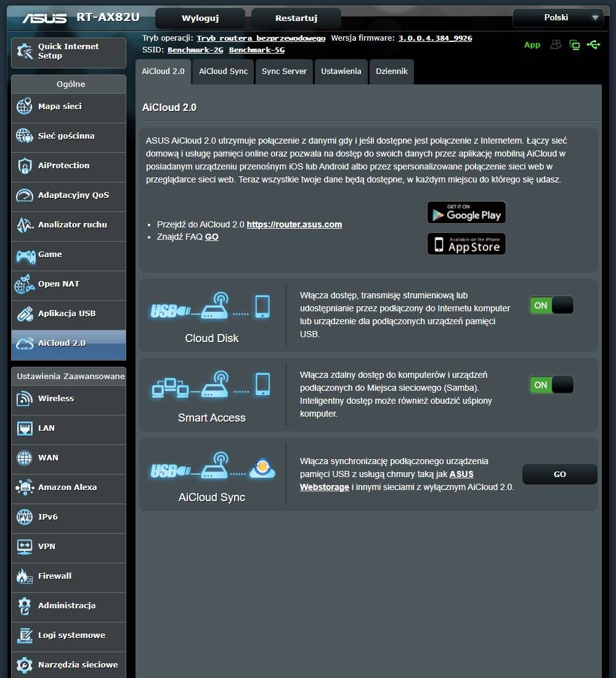Switch to the AiCloud Sync tab
This screenshot has height=678, width=616.
(x=223, y=71)
